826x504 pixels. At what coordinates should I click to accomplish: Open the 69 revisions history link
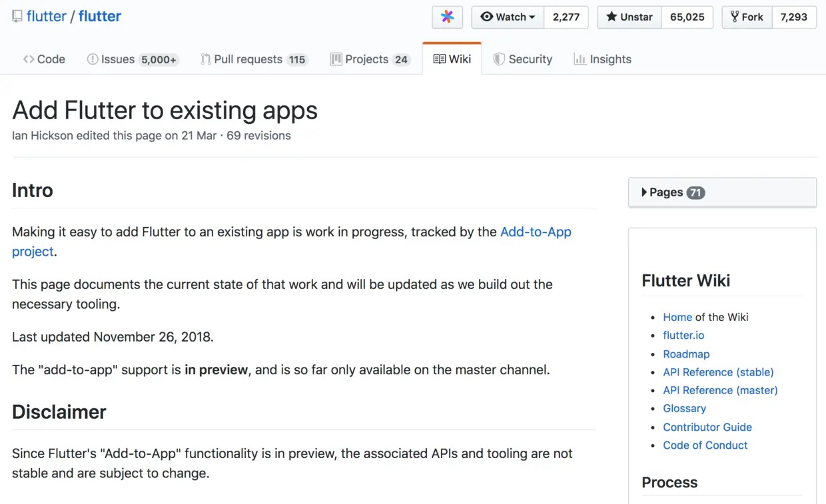258,136
